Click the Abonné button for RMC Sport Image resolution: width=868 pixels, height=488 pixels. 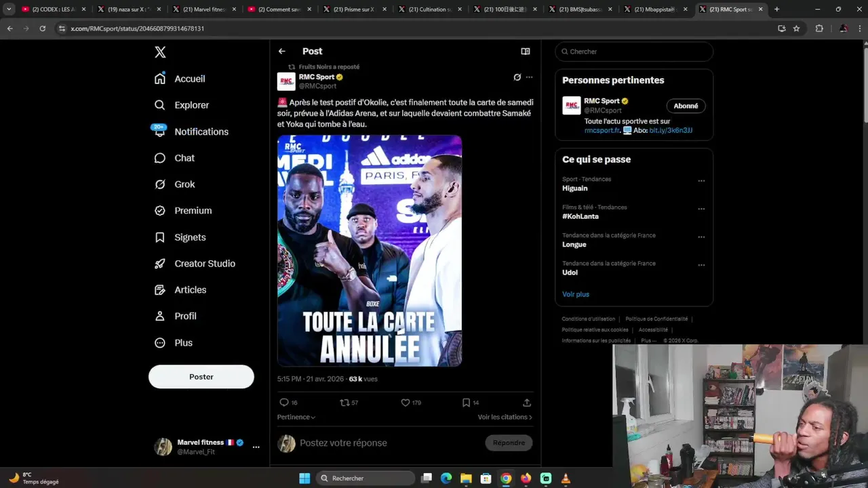686,106
